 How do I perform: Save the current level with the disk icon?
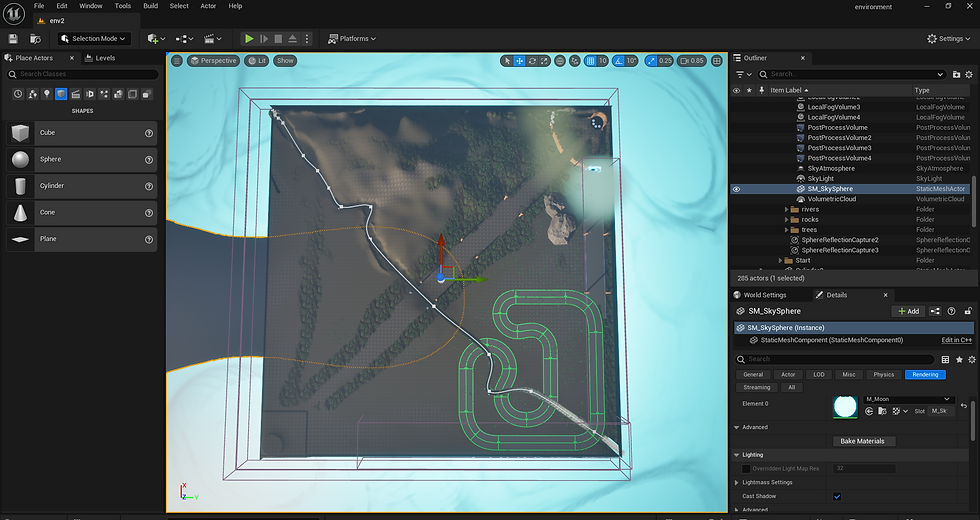(x=13, y=39)
